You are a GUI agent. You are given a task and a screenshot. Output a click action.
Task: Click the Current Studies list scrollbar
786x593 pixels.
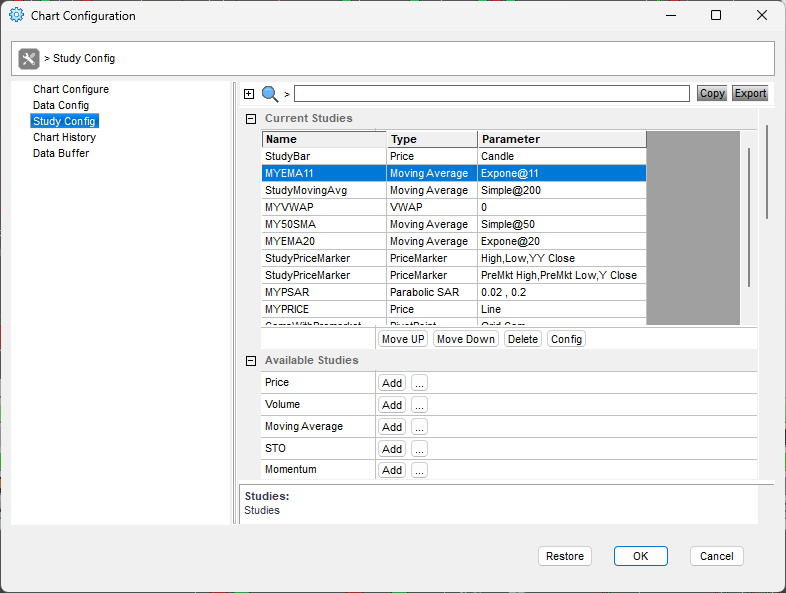749,215
